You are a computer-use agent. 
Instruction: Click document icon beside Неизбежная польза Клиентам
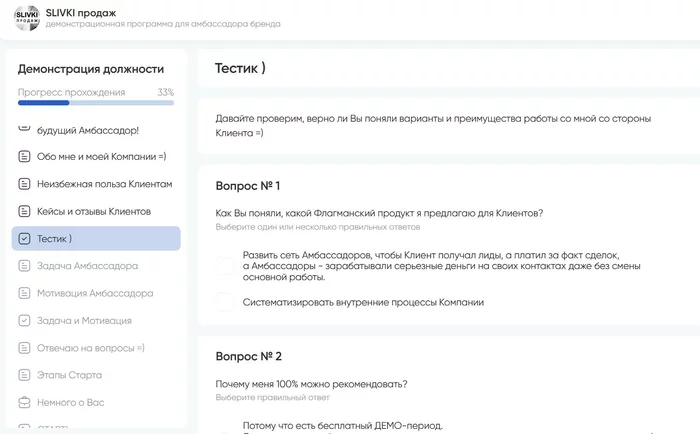(25, 184)
